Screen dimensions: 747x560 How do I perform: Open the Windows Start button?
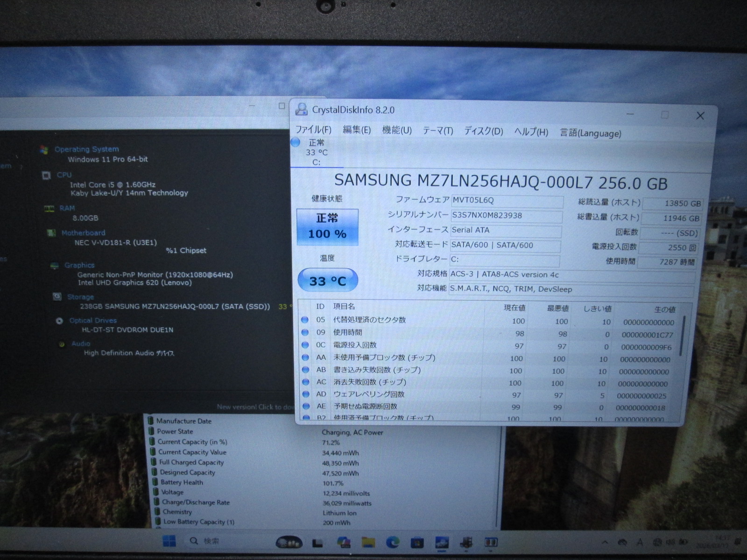click(x=169, y=541)
